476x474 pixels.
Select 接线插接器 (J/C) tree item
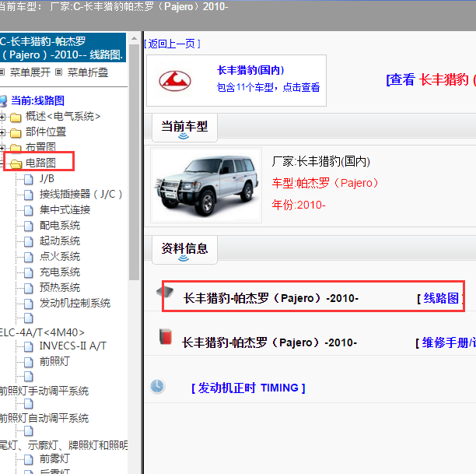tap(81, 194)
